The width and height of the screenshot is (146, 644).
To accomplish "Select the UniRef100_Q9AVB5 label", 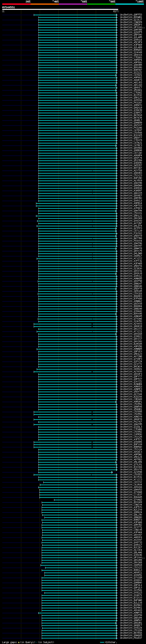I will pyautogui.click(x=131, y=65).
